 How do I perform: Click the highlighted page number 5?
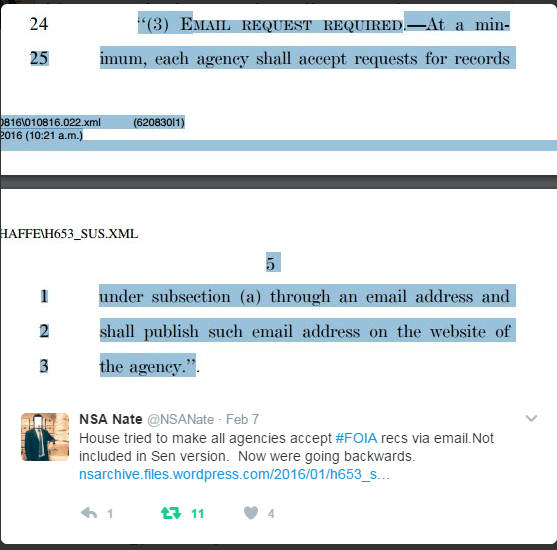[273, 262]
